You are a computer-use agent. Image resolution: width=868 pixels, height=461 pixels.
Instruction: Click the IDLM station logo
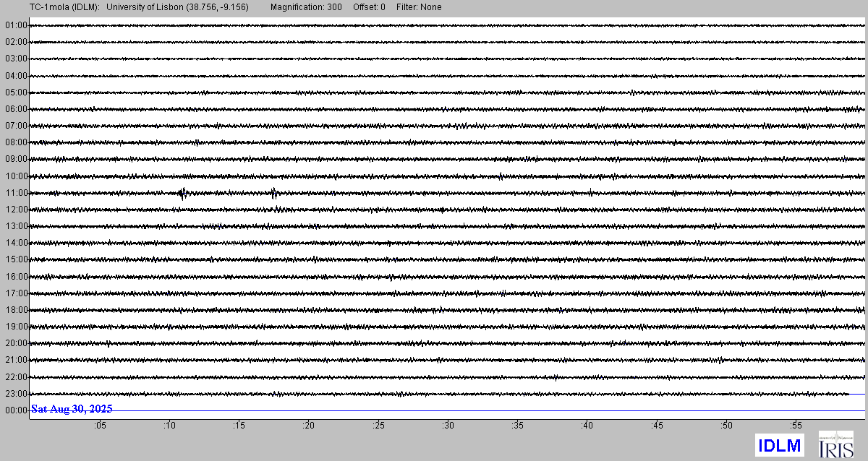click(779, 446)
